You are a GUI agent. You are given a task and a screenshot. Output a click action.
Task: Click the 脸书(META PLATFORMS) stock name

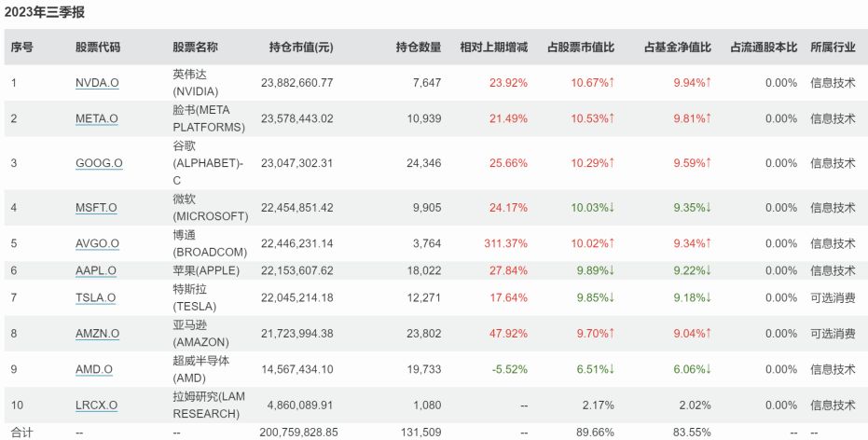pyautogui.click(x=209, y=119)
